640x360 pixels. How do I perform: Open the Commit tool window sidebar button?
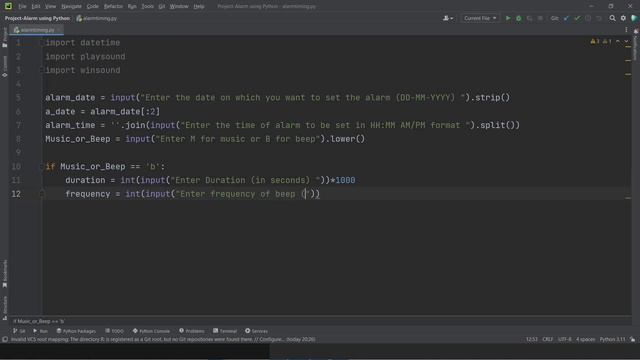tap(4, 67)
